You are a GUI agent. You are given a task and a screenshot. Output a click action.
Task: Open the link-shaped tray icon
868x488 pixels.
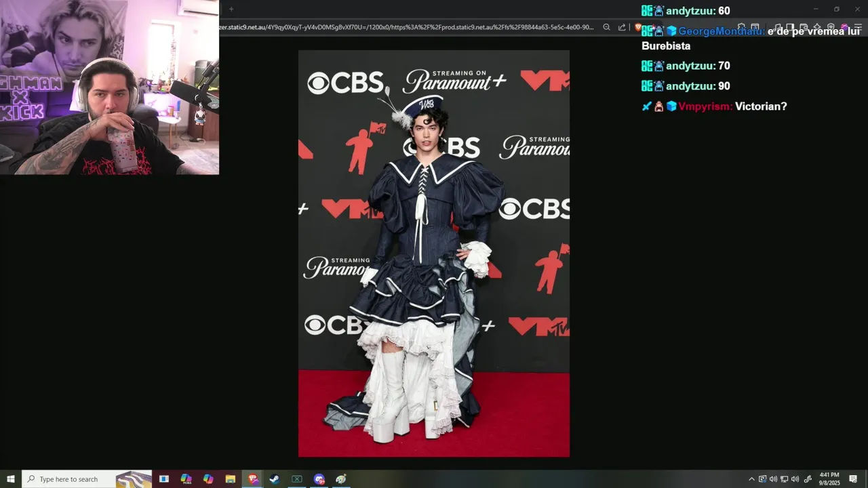(x=808, y=479)
